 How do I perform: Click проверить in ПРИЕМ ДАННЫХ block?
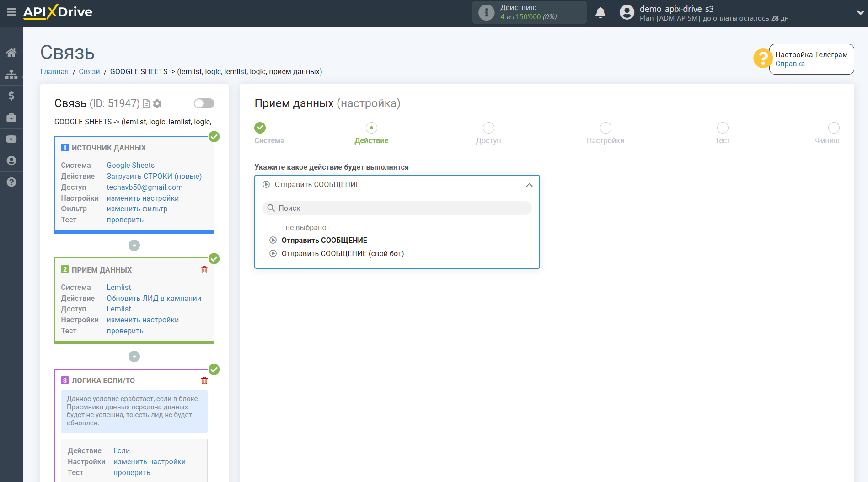click(125, 331)
